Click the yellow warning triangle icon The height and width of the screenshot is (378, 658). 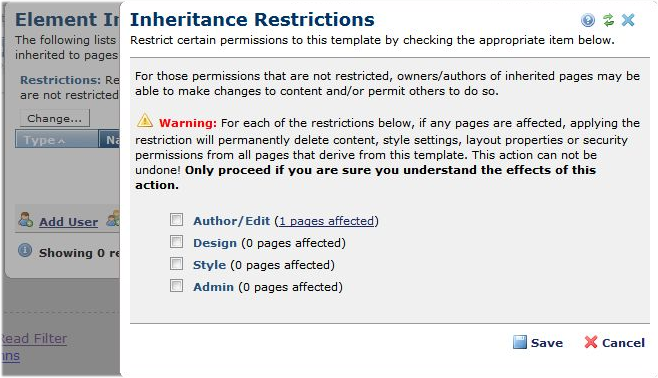click(145, 120)
